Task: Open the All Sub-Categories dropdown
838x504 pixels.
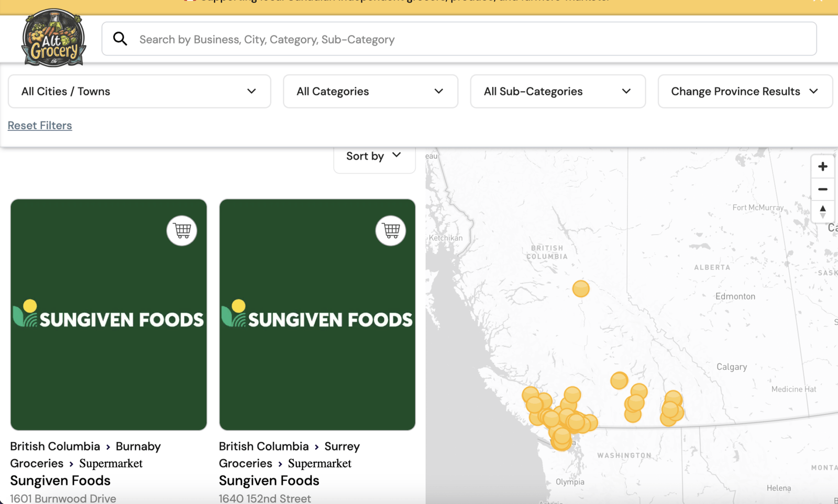Action: tap(557, 92)
